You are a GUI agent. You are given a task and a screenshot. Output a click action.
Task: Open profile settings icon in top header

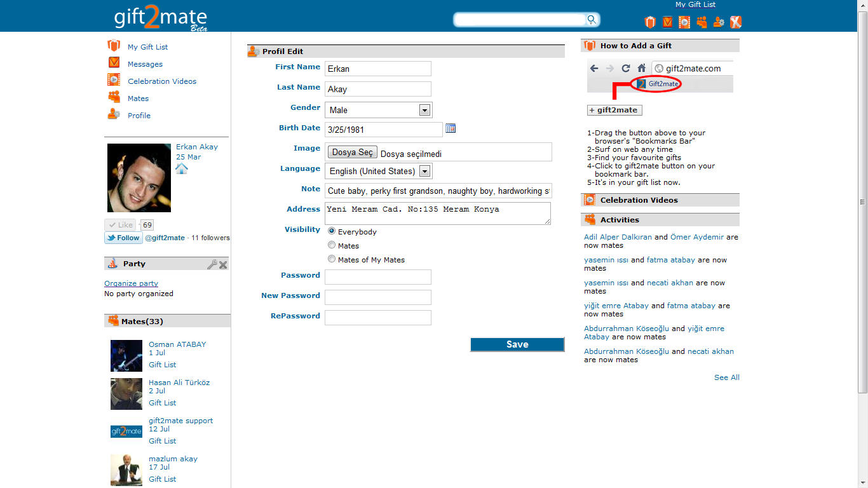[x=719, y=22]
